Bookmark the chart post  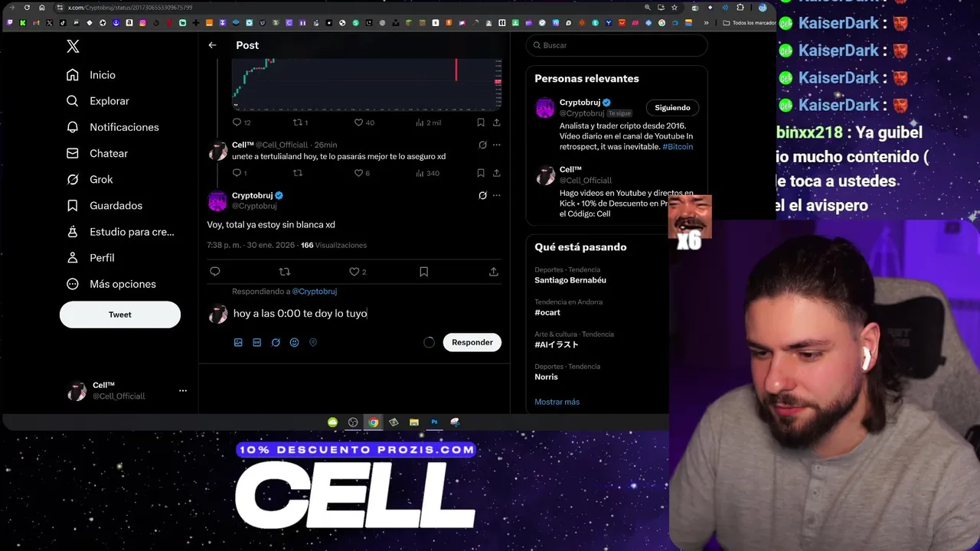coord(481,122)
